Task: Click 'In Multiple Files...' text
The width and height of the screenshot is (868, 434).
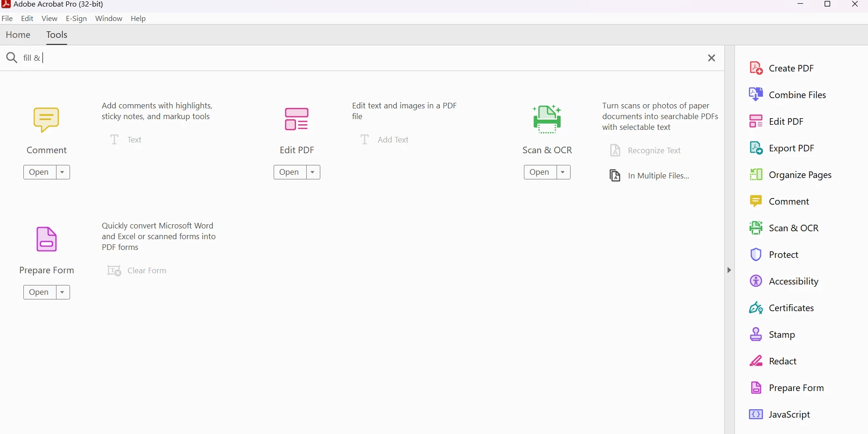Action: click(x=659, y=176)
